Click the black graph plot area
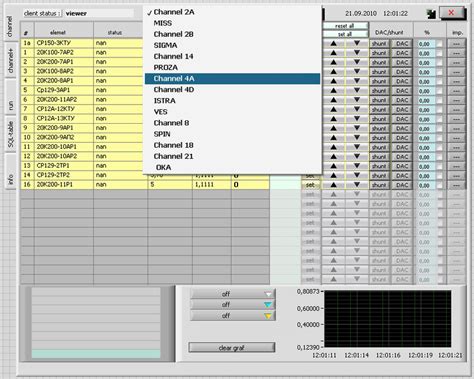Screen dimensions: 474x379 (x=388, y=318)
